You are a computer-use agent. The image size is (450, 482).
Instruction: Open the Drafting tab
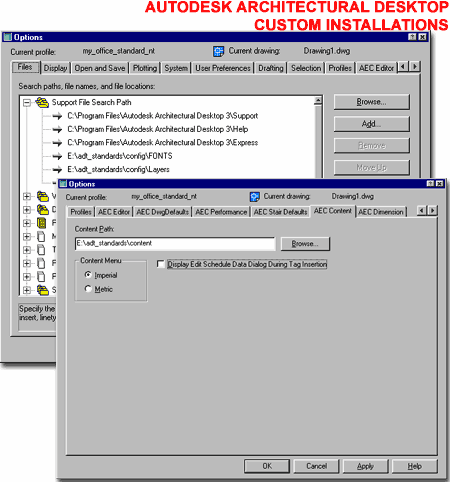coord(271,68)
